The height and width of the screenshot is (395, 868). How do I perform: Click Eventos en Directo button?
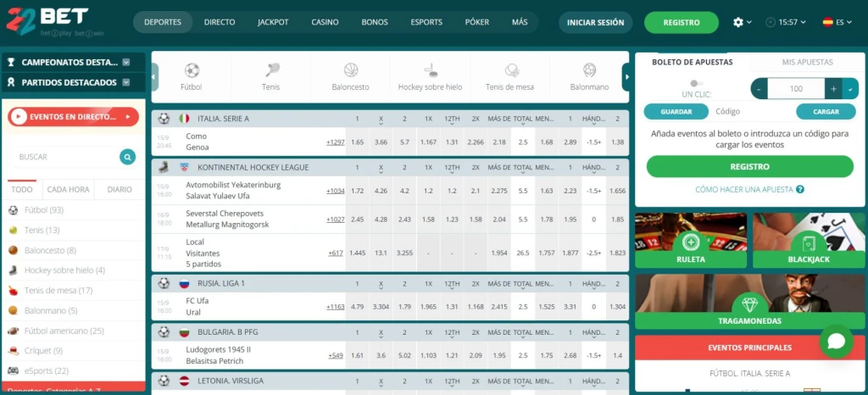[x=73, y=117]
